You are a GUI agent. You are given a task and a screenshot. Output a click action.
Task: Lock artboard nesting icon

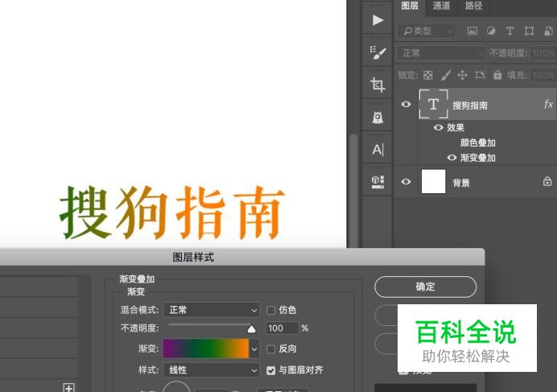(480, 75)
